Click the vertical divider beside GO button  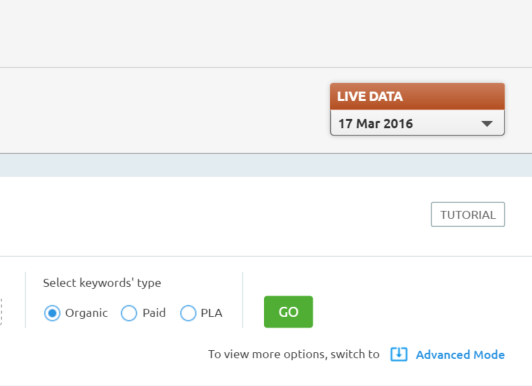243,300
